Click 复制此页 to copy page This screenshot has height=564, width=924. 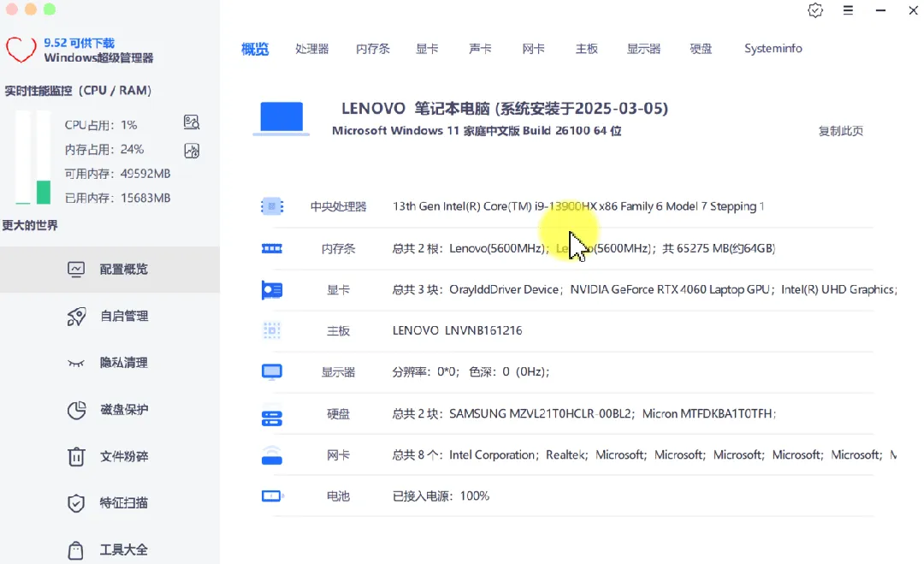coord(841,131)
